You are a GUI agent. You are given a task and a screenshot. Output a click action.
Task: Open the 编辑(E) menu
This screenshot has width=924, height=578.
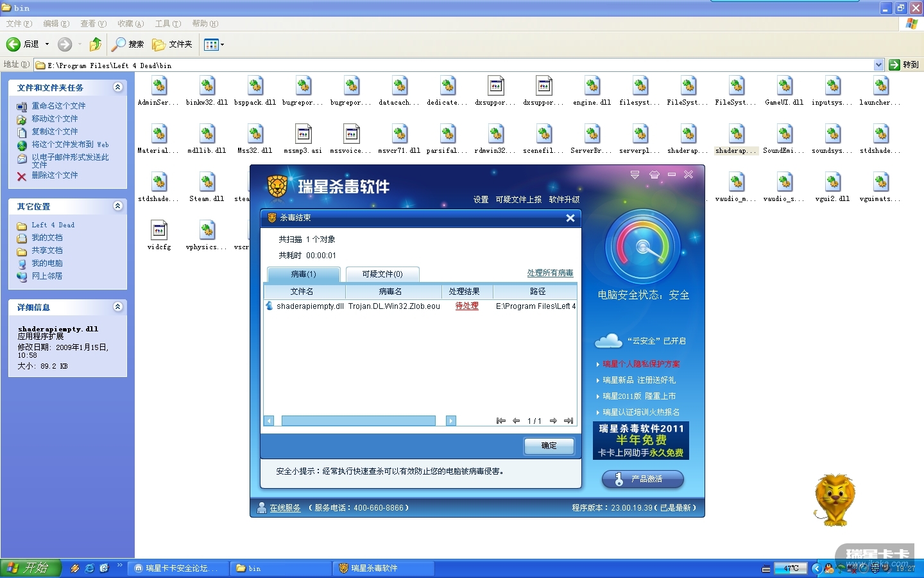[x=56, y=24]
